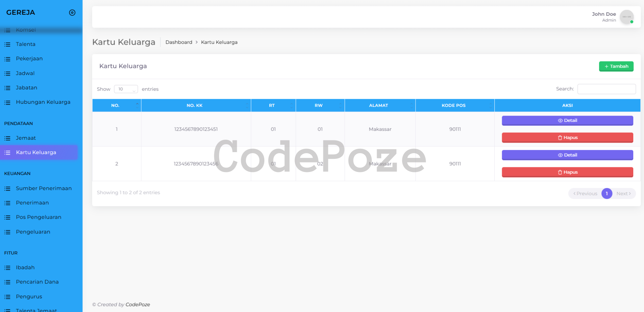The height and width of the screenshot is (312, 644).
Task: Click the list icon beside Pekerjaan
Action: coord(7,59)
